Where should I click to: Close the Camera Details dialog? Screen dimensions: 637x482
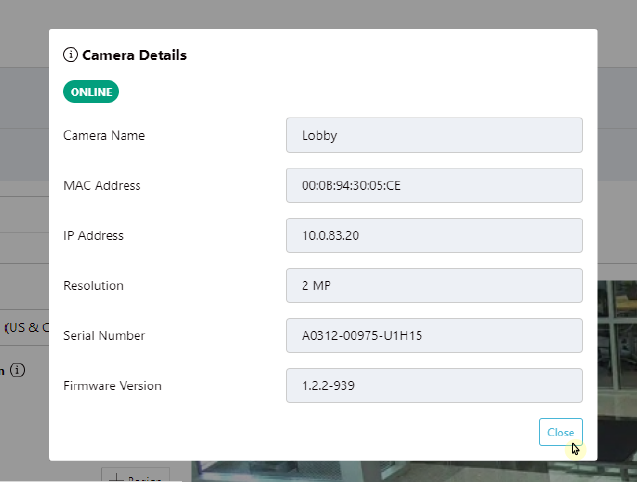[x=561, y=432]
